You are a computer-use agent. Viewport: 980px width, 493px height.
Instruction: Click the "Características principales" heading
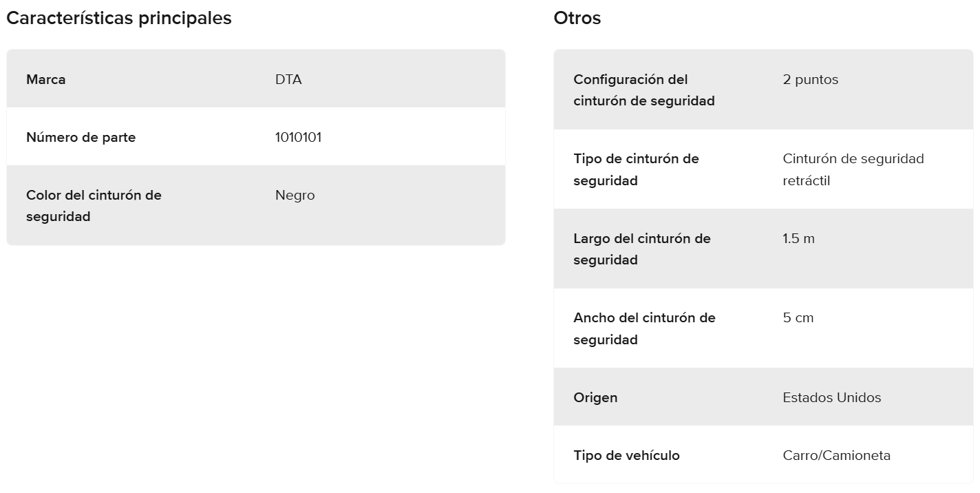click(x=118, y=19)
